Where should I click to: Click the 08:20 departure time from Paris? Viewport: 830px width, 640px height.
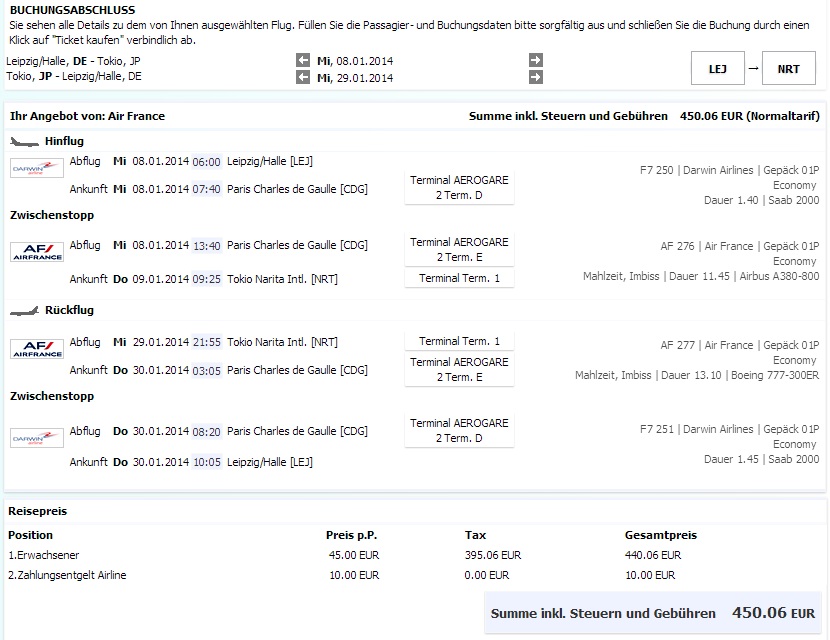click(206, 431)
